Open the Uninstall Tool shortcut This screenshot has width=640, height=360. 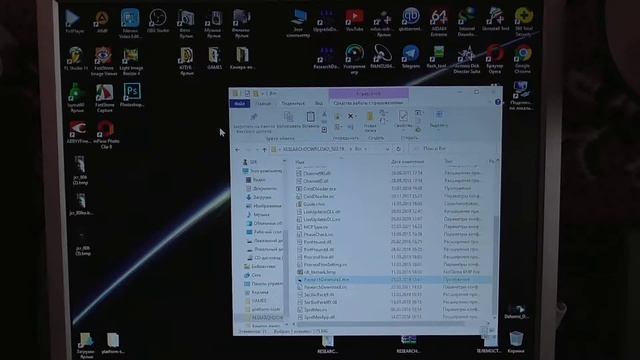[x=496, y=19]
